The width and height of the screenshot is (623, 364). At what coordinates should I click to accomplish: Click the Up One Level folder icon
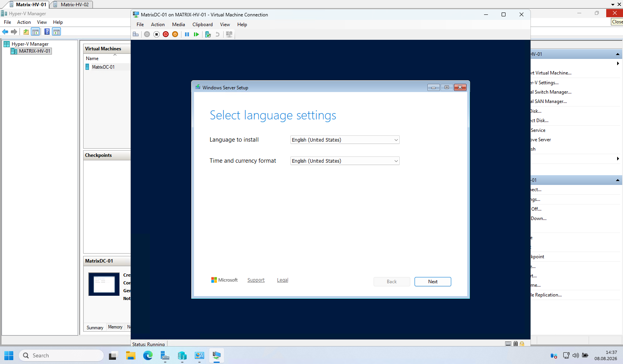click(x=26, y=32)
